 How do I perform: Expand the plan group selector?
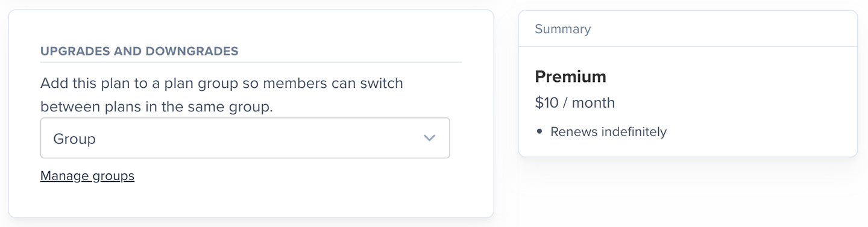(245, 138)
